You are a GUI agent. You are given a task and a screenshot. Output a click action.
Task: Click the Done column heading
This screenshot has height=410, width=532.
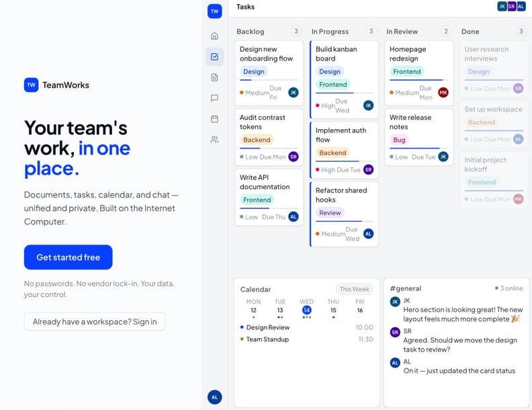point(470,32)
